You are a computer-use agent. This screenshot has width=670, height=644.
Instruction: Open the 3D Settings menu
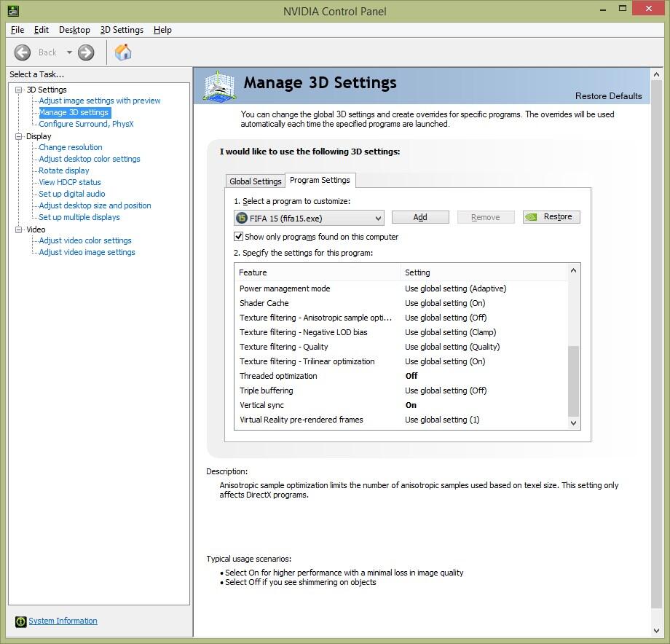(122, 30)
